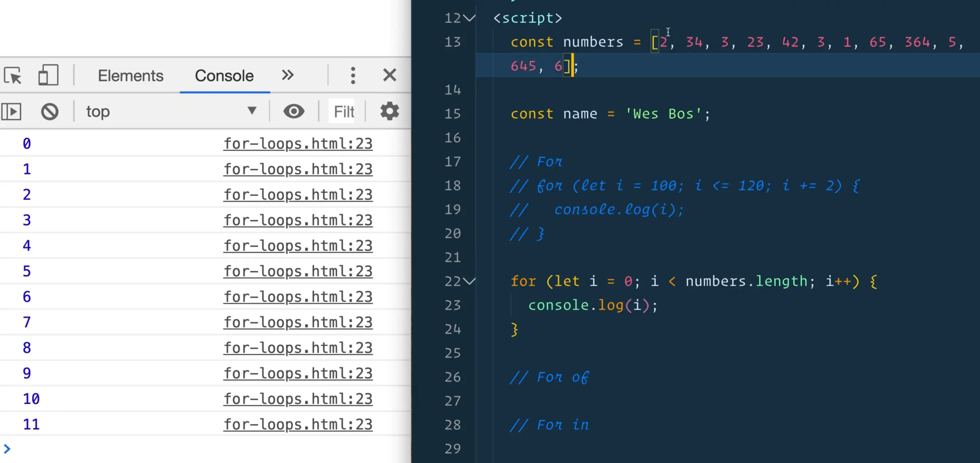Screen dimensions: 980x463
Task: Select the Console tab
Action: (x=224, y=75)
